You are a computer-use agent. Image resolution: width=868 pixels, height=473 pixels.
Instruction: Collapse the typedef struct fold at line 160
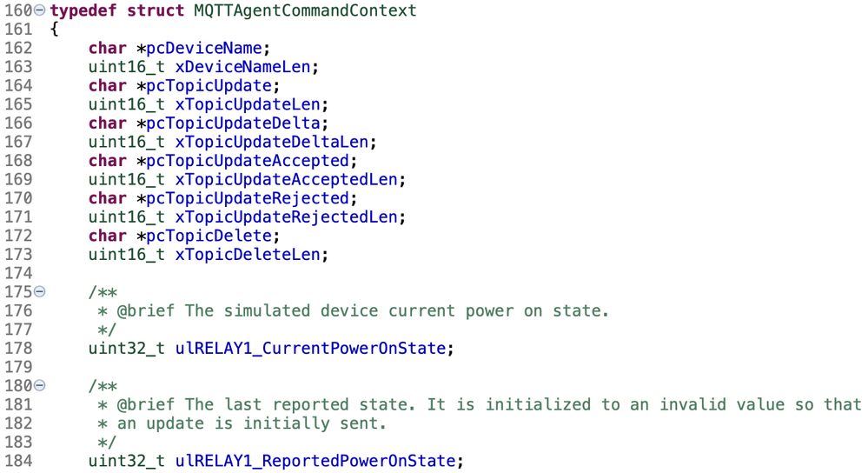(x=40, y=10)
